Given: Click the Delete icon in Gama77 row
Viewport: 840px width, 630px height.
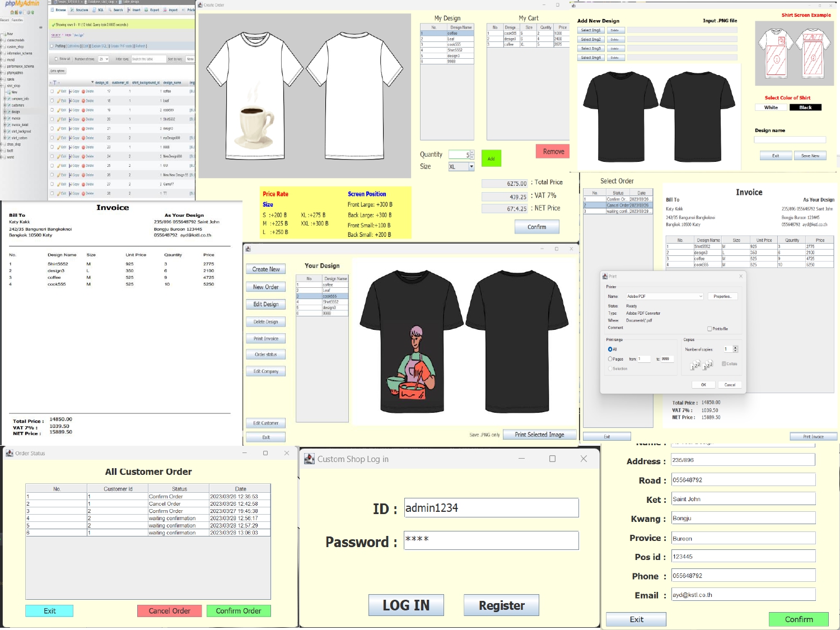Looking at the screenshot, I should (x=83, y=184).
